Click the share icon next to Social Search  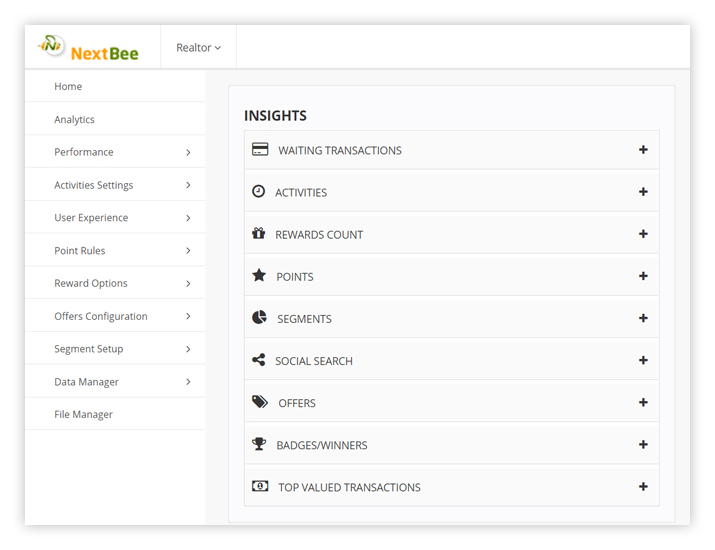(258, 360)
